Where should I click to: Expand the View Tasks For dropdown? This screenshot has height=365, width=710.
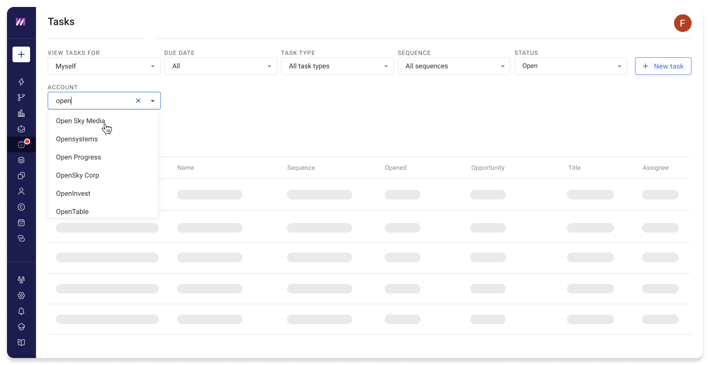104,66
